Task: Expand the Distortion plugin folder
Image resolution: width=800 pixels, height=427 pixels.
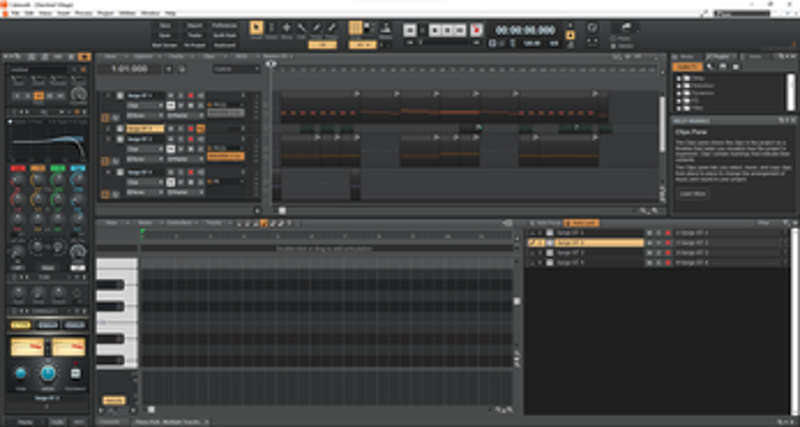Action: tap(679, 86)
